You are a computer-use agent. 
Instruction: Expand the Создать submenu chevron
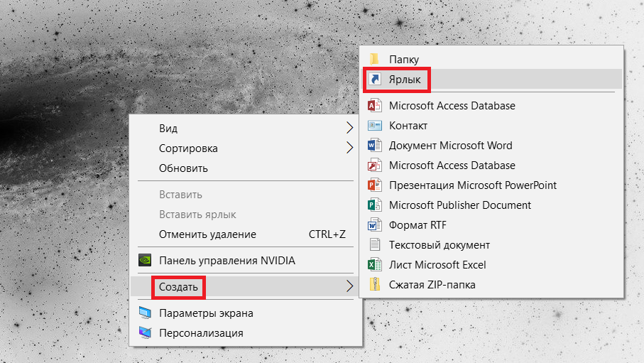349,286
